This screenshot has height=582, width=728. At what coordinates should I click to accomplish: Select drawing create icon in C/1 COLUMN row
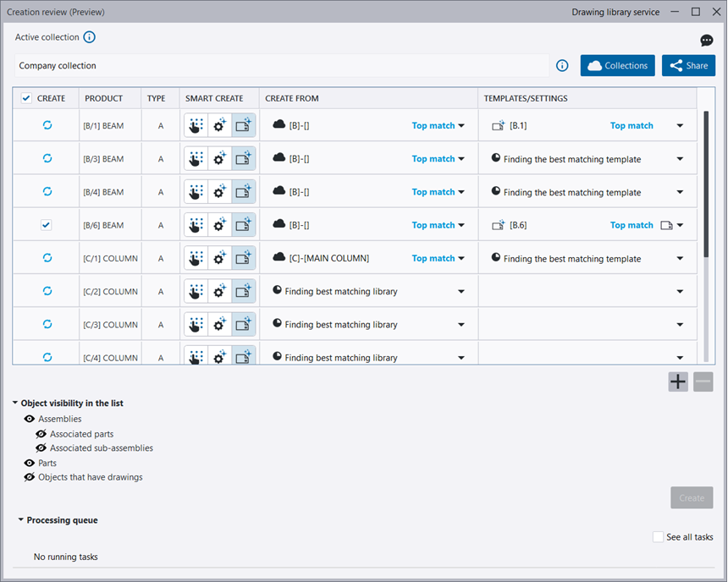[244, 259]
